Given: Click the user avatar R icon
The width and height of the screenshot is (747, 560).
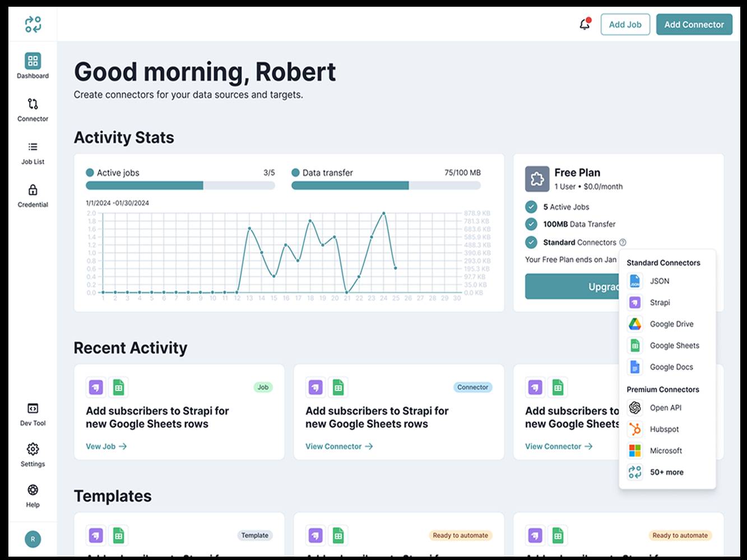Looking at the screenshot, I should point(33,539).
